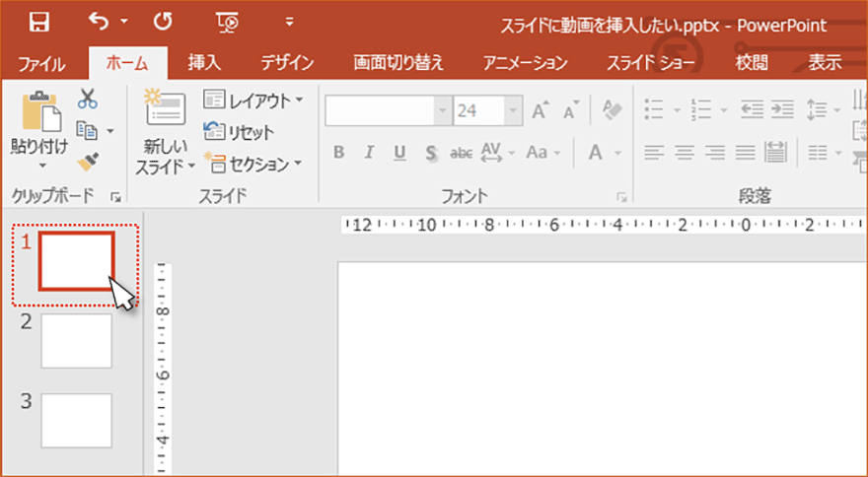Open the アニメーション tab
The height and width of the screenshot is (477, 868).
[525, 63]
